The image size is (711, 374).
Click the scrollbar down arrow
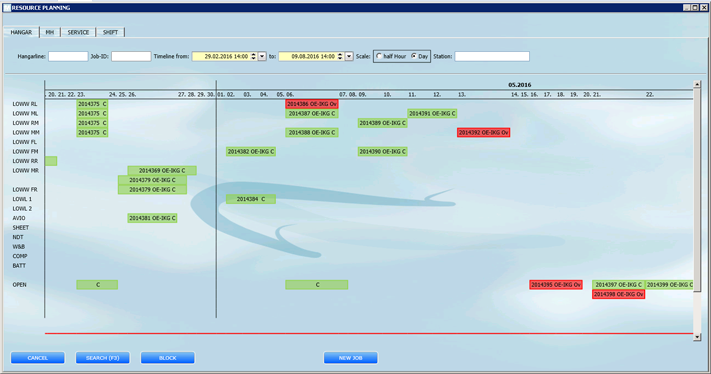[697, 337]
